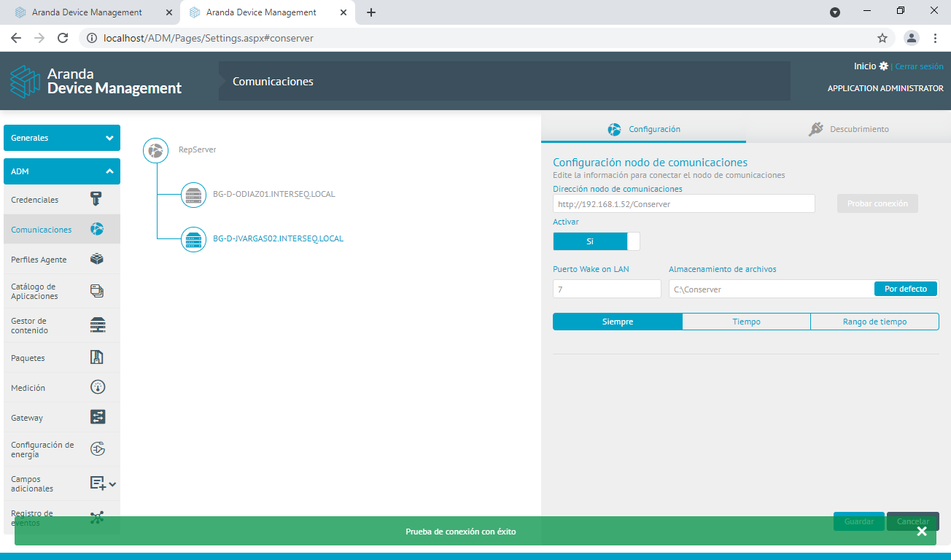Image resolution: width=951 pixels, height=560 pixels.
Task: Click the Por defecto button
Action: (x=905, y=289)
